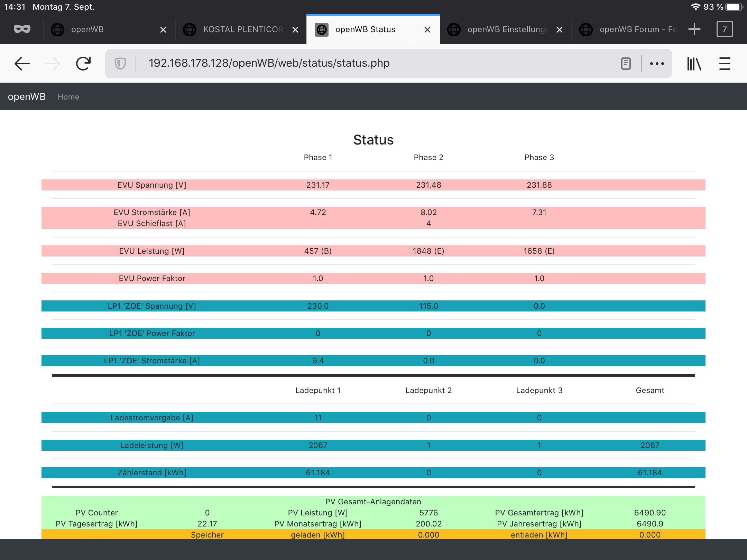The height and width of the screenshot is (560, 747).
Task: Add a new browser tab
Action: click(x=694, y=29)
